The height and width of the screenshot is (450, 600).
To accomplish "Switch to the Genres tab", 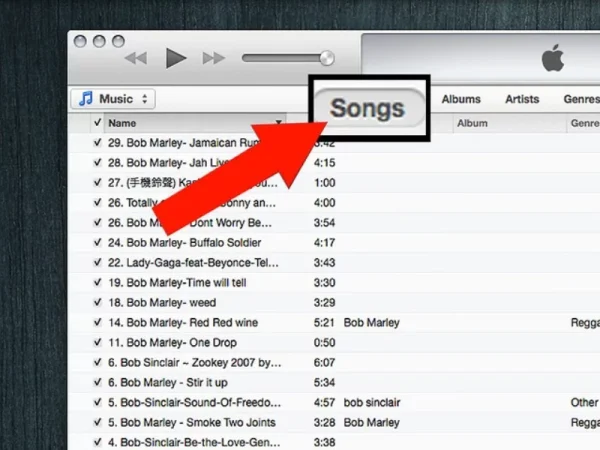I will pyautogui.click(x=582, y=99).
